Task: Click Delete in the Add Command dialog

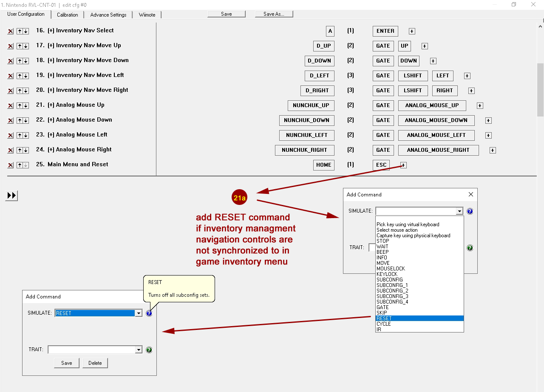Action: (x=95, y=363)
